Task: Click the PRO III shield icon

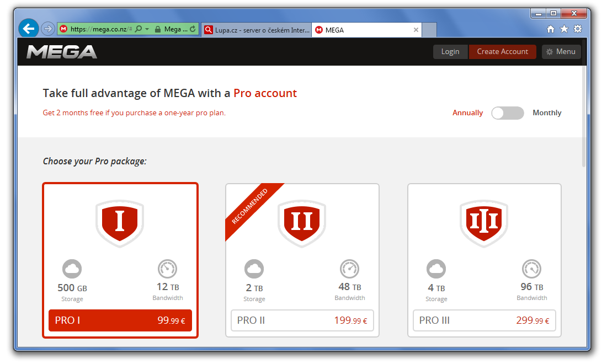Action: click(484, 222)
